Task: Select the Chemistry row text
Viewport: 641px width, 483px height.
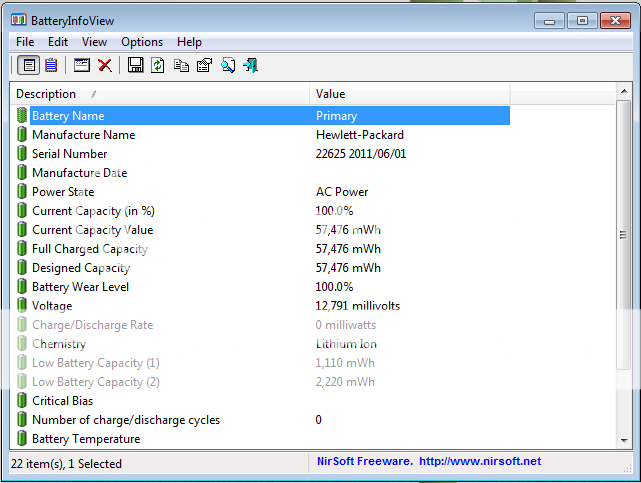Action: tap(59, 344)
